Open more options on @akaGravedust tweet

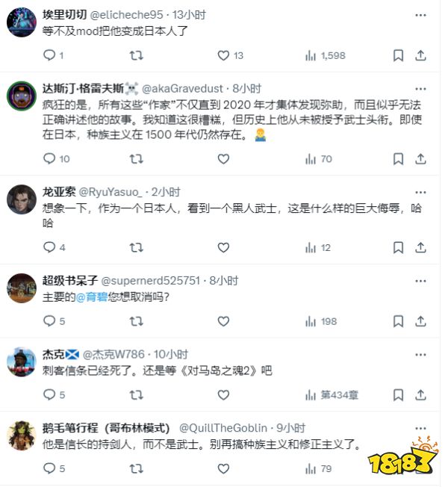coord(420,89)
